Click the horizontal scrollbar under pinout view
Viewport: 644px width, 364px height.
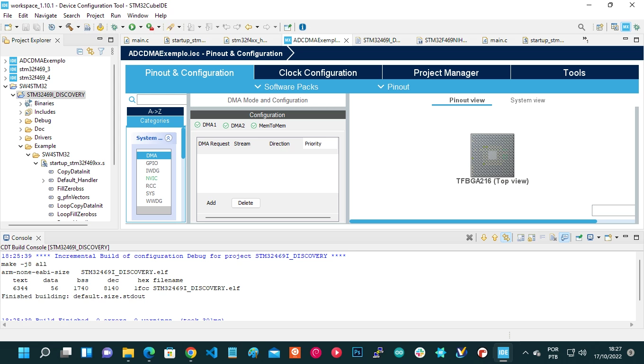[x=473, y=221]
